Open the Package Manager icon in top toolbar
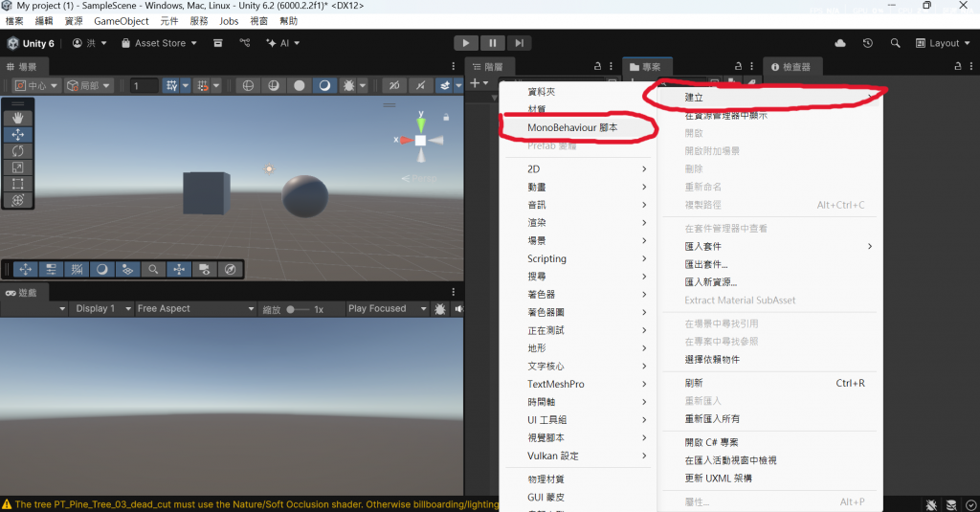The image size is (980, 512). (x=217, y=43)
